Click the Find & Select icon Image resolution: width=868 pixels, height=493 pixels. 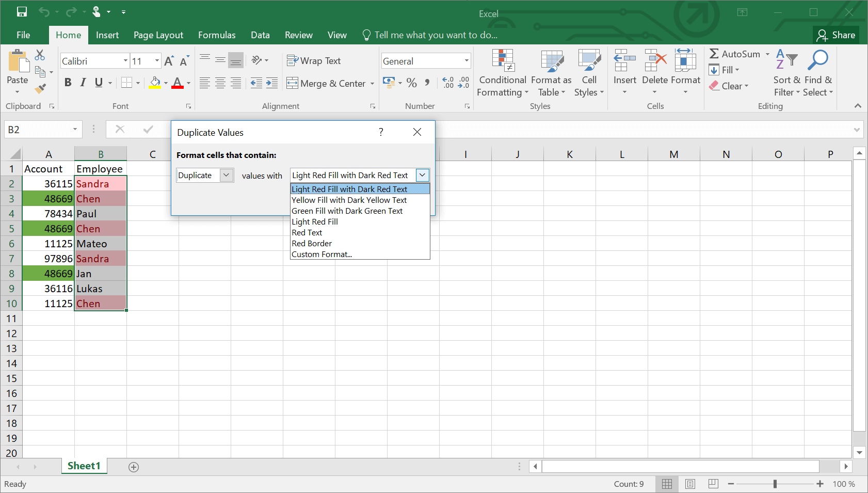818,60
